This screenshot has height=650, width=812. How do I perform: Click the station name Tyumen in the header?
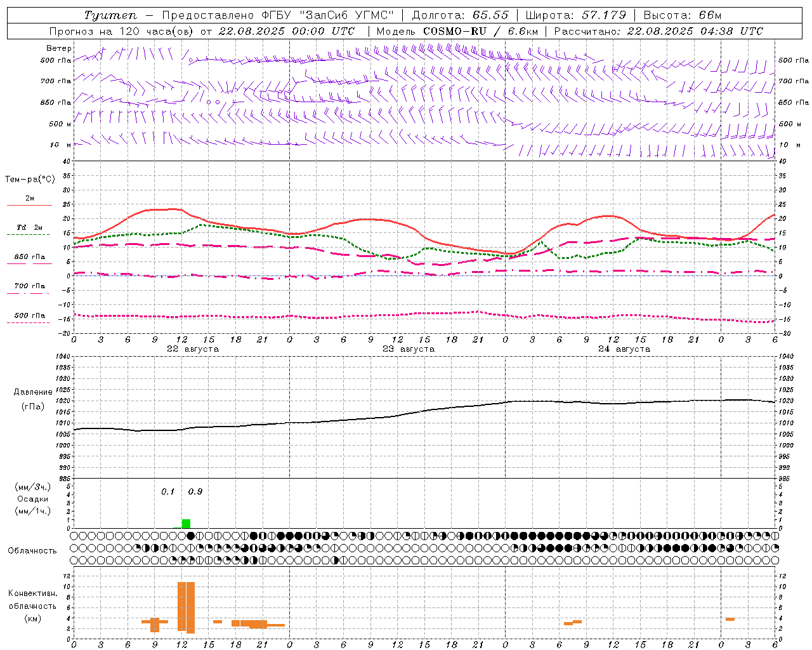tap(110, 15)
